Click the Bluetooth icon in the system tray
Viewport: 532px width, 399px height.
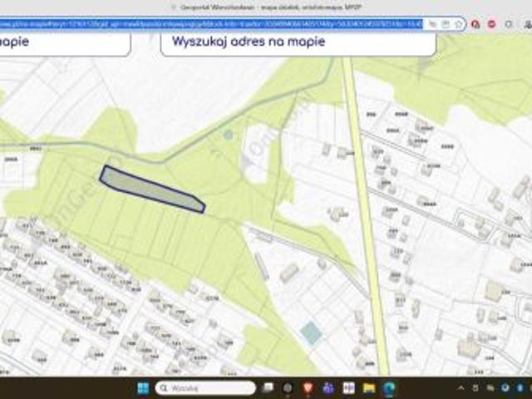(x=520, y=388)
